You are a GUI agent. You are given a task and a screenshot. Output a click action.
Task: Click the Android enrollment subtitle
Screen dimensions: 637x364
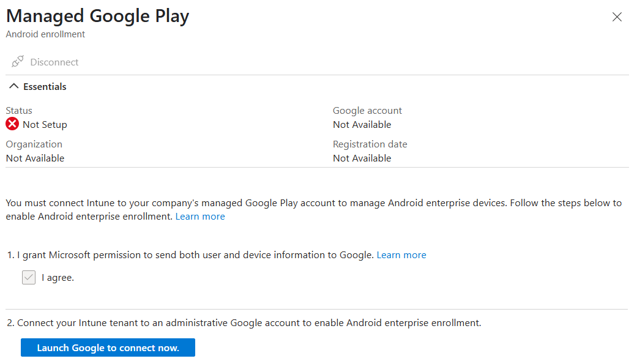tap(45, 34)
